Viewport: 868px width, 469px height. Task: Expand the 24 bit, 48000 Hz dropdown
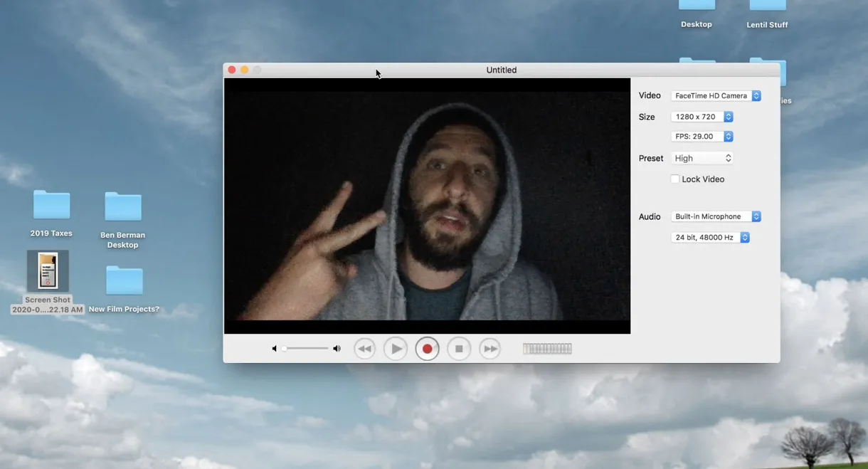coord(710,238)
